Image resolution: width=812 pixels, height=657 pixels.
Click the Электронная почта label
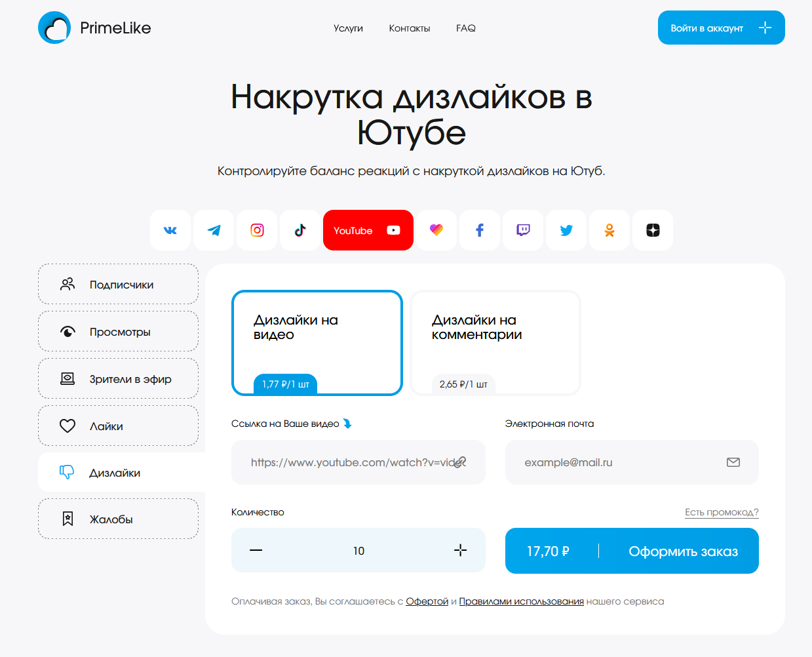click(x=549, y=424)
